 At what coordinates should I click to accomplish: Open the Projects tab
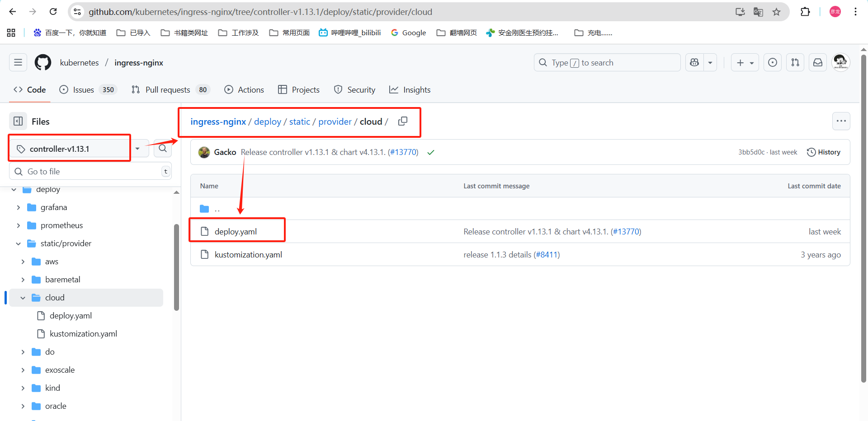coord(299,89)
